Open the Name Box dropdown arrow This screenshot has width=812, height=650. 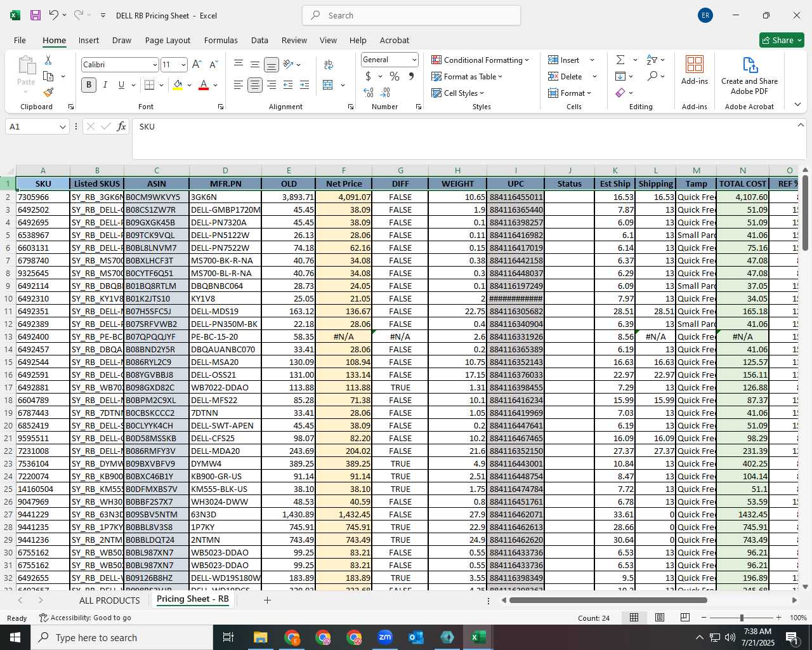62,127
